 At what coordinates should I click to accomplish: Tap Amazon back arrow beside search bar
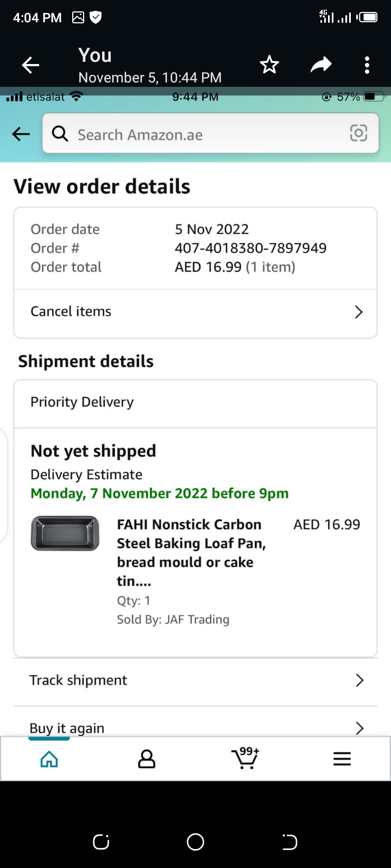tap(21, 134)
